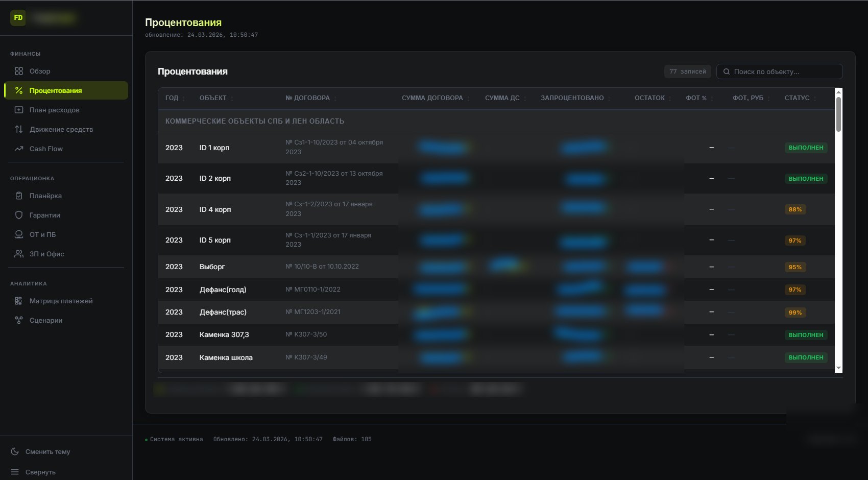The image size is (868, 480).
Task: Open Обзор via its grid icon
Action: coord(19,71)
